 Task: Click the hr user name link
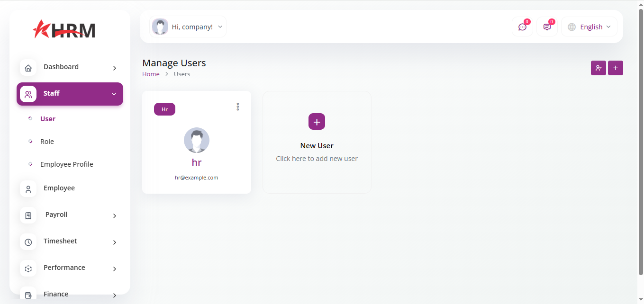196,162
